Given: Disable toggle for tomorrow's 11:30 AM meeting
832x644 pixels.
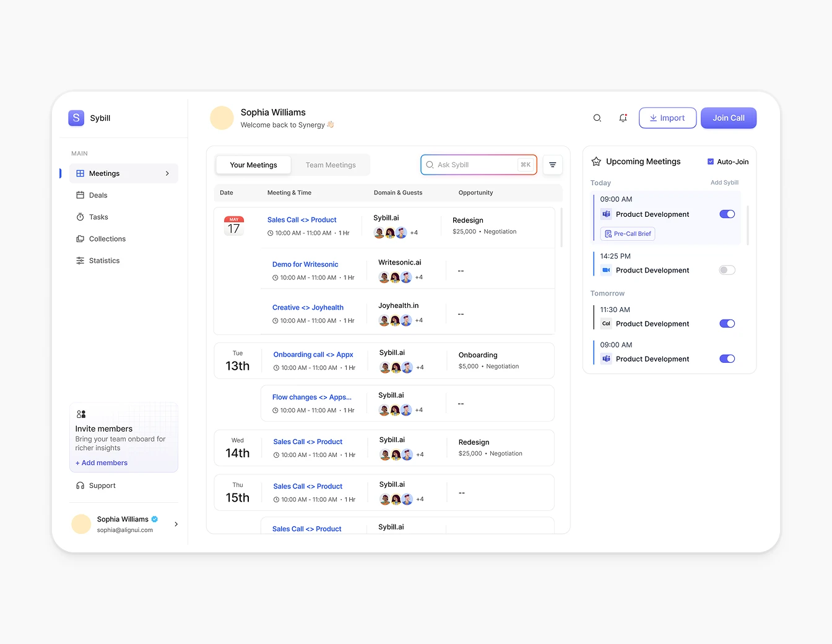Looking at the screenshot, I should [x=727, y=324].
